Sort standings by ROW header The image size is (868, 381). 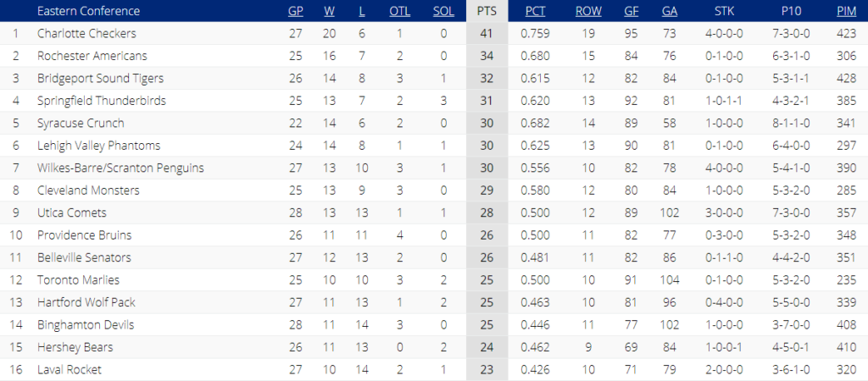click(588, 11)
